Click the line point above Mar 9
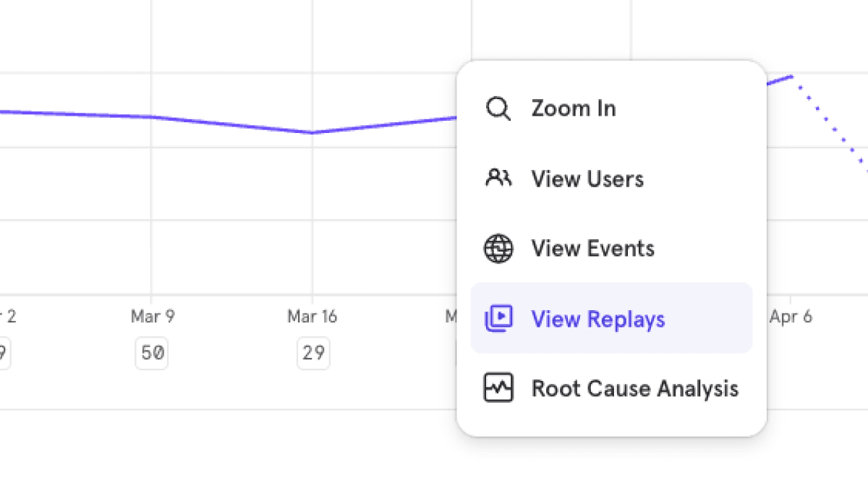This screenshot has height=488, width=868. (x=152, y=117)
